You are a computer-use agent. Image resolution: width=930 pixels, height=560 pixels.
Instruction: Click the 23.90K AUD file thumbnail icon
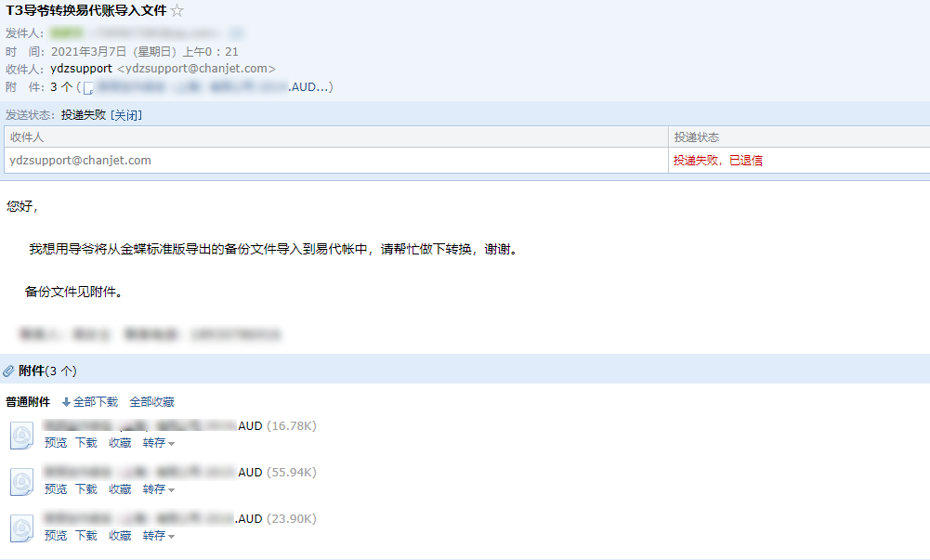[22, 528]
